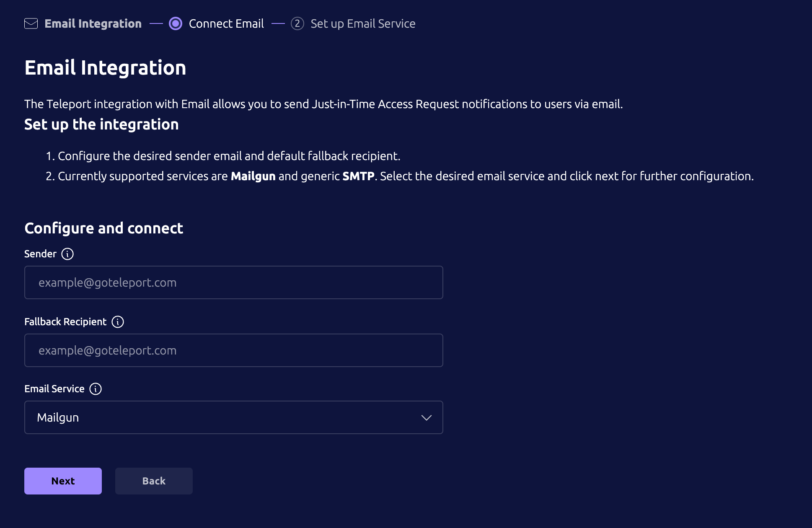Activate the filled radio beside Connect Email
Screen dimensions: 812x528
tap(176, 24)
